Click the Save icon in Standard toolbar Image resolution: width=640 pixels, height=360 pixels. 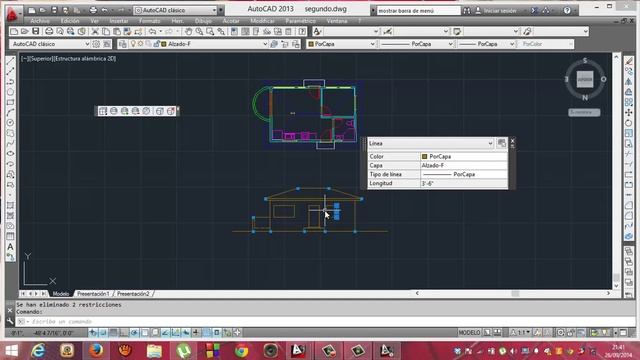36,31
